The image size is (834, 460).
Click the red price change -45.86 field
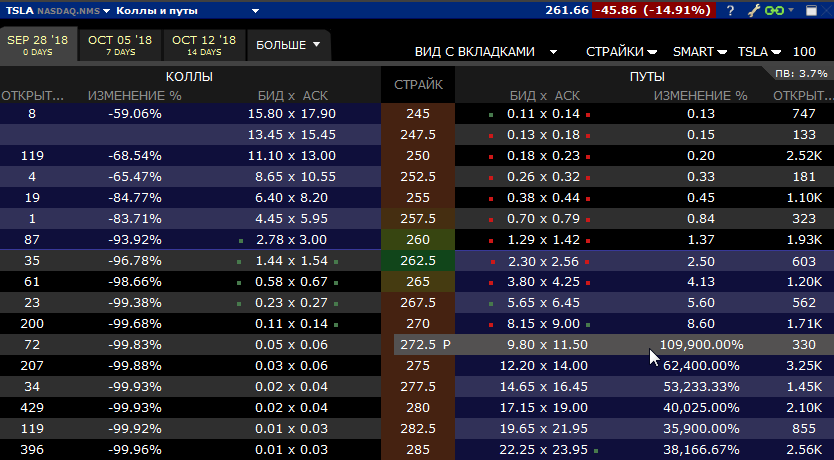coord(652,10)
